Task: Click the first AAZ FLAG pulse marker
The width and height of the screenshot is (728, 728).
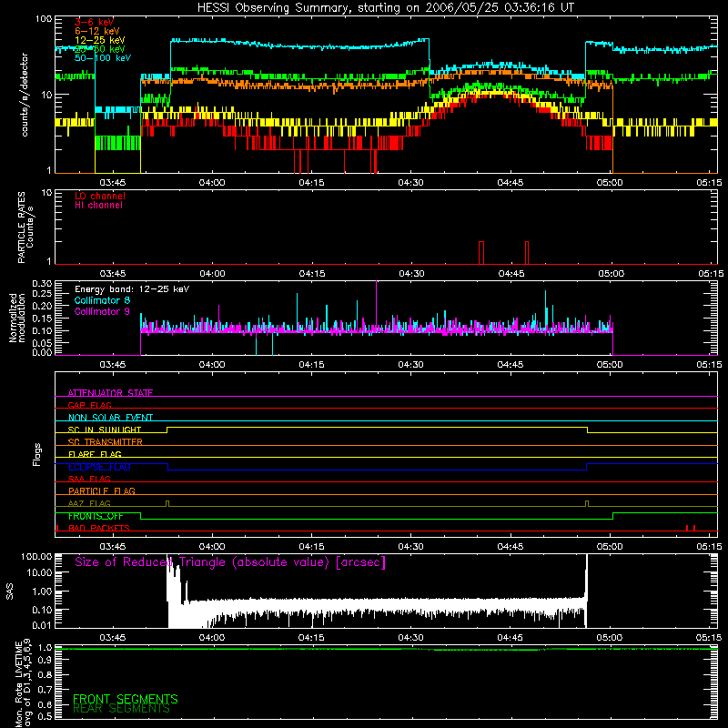Action: [167, 503]
